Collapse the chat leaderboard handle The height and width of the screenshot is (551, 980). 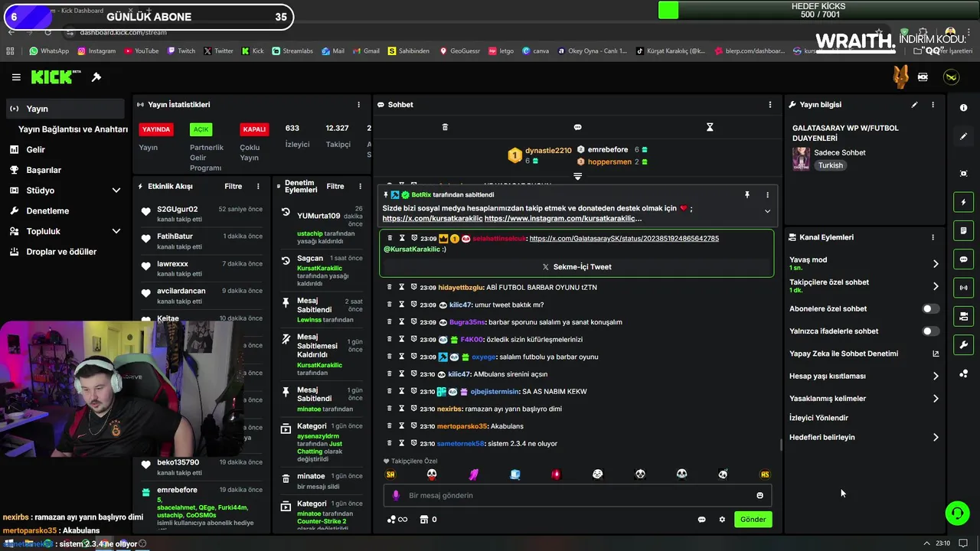coord(577,176)
